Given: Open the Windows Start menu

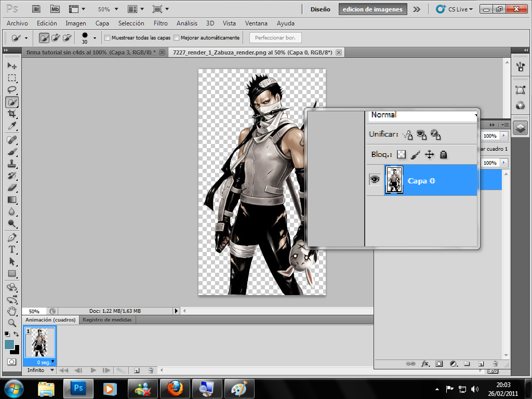Looking at the screenshot, I should 14,389.
